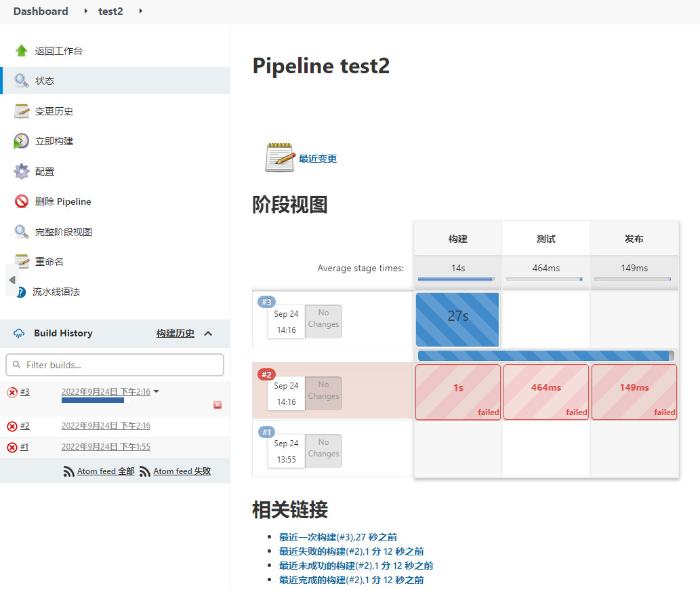Click the Filter builds search field

tap(115, 365)
